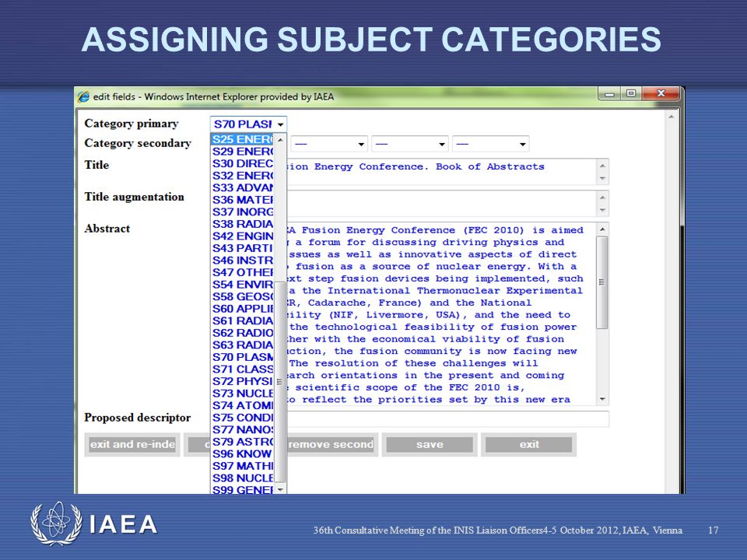Click the save button

coord(430,445)
